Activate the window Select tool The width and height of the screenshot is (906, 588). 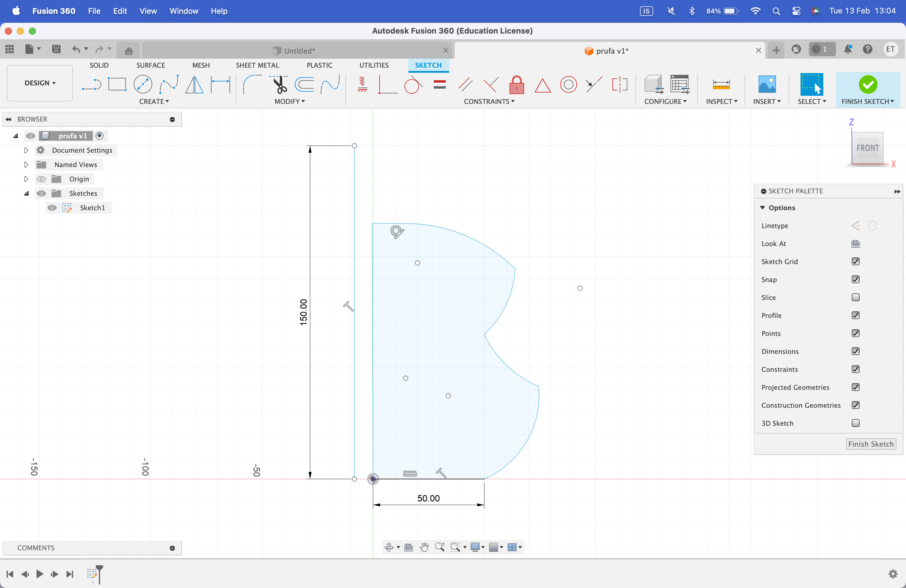tap(812, 84)
